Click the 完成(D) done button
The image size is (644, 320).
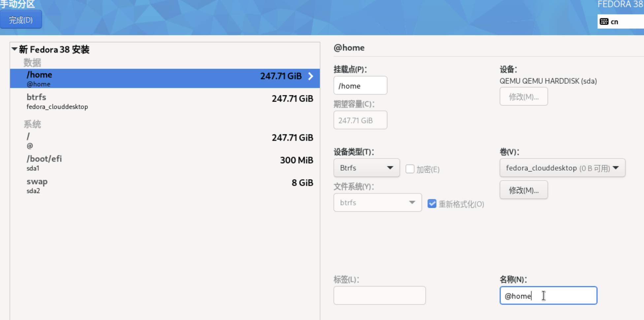point(21,20)
